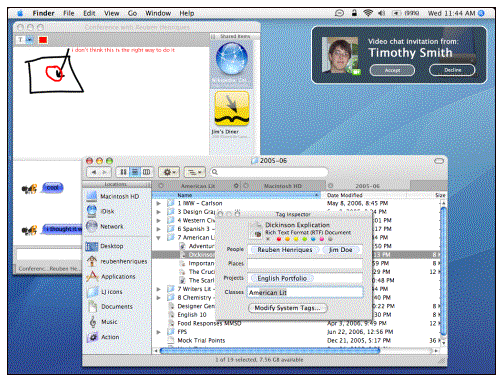
Task: Select the pen tool in Conference window
Action: click(30, 40)
